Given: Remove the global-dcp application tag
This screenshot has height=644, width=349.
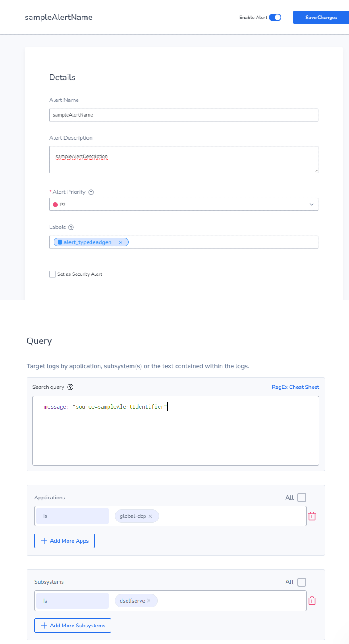Looking at the screenshot, I should point(150,516).
